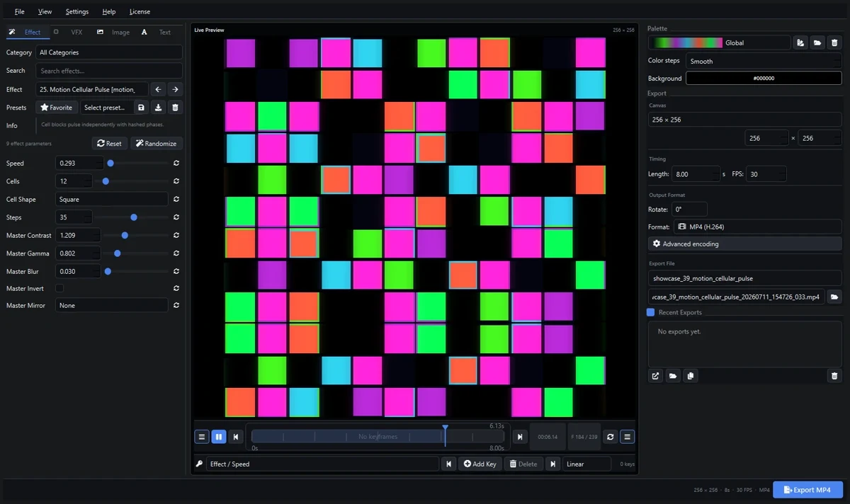The height and width of the screenshot is (504, 850).
Task: Reset the Cells parameter with its refresh icon
Action: click(x=176, y=181)
